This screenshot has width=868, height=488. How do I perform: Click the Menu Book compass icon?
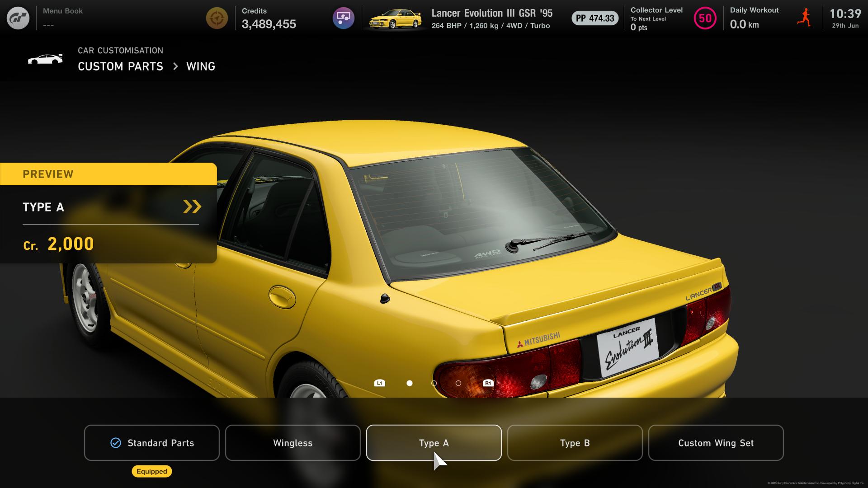click(217, 18)
